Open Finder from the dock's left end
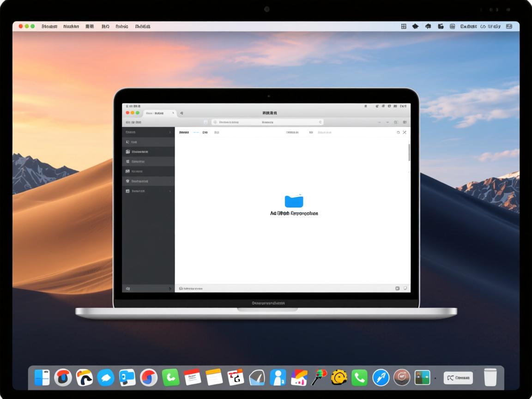This screenshot has width=532, height=399. tap(42, 377)
